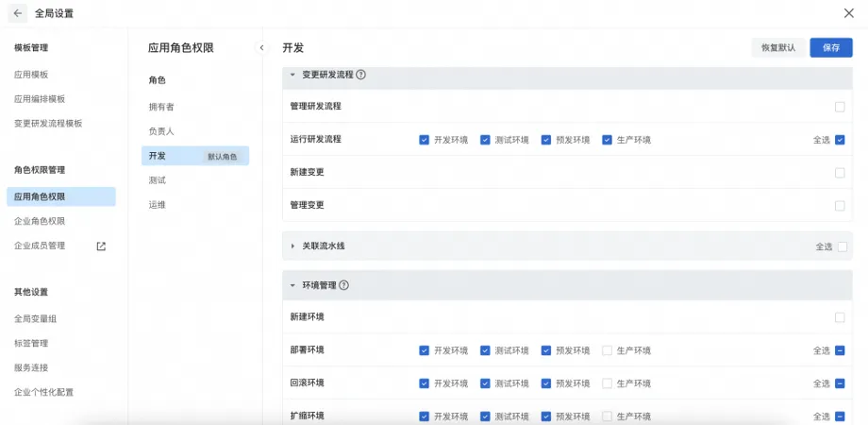Screen dimensions: 868x425
Task: Open 标签管理 in the sidebar
Action: (31, 343)
